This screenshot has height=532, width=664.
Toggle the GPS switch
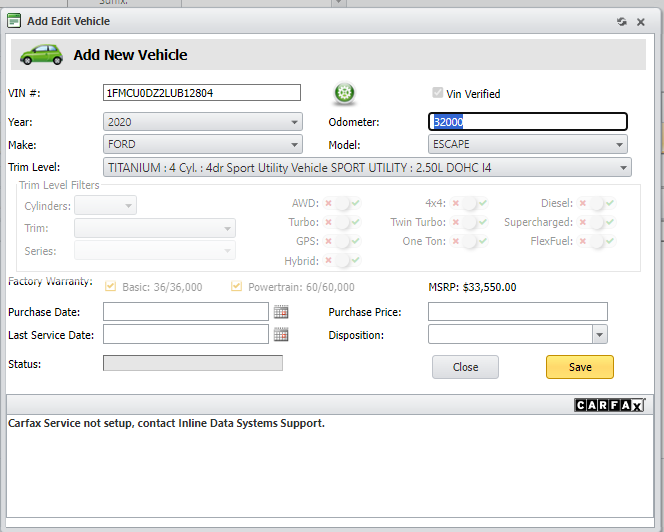pos(342,241)
